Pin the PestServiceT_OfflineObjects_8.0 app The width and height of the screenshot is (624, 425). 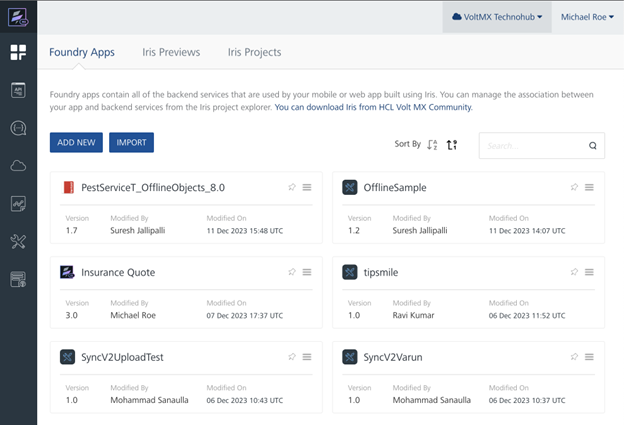click(292, 187)
